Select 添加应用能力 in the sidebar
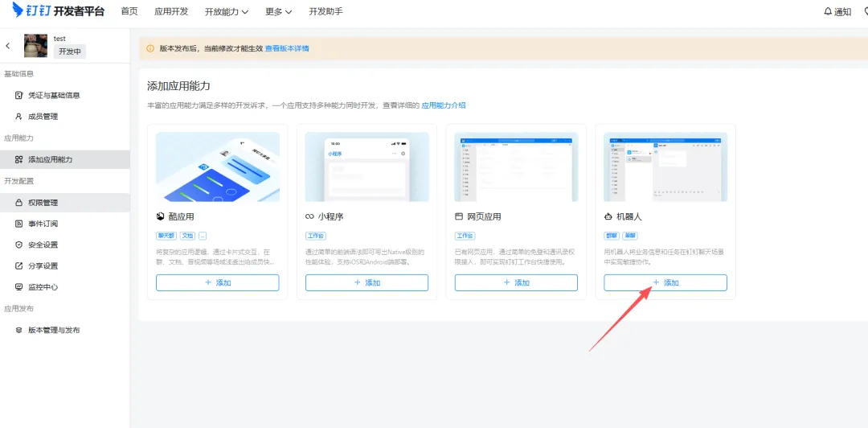Screen dimensions: 868x428 pyautogui.click(x=65, y=159)
